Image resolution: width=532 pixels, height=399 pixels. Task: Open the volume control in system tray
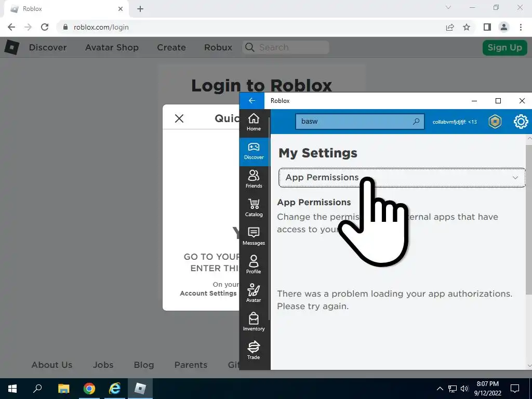464,389
